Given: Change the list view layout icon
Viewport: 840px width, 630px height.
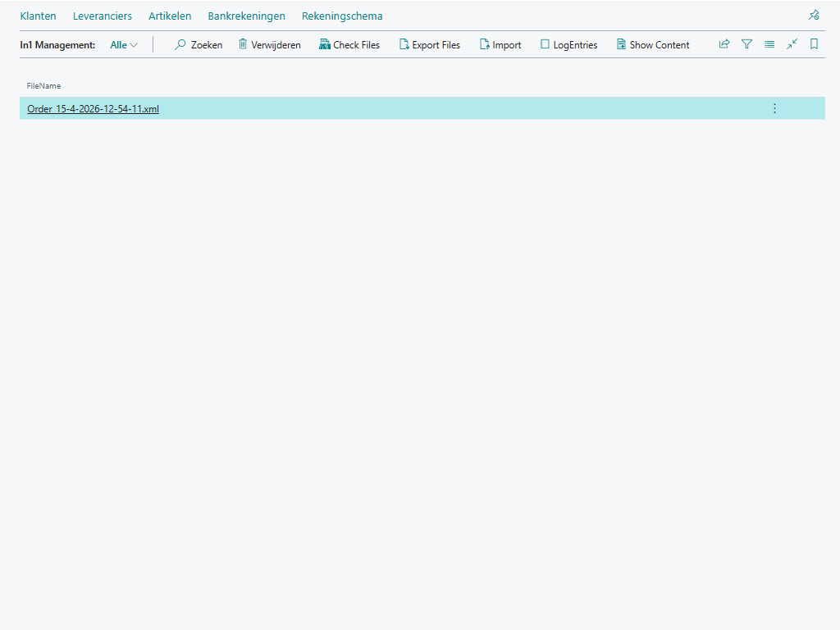Looking at the screenshot, I should [769, 44].
